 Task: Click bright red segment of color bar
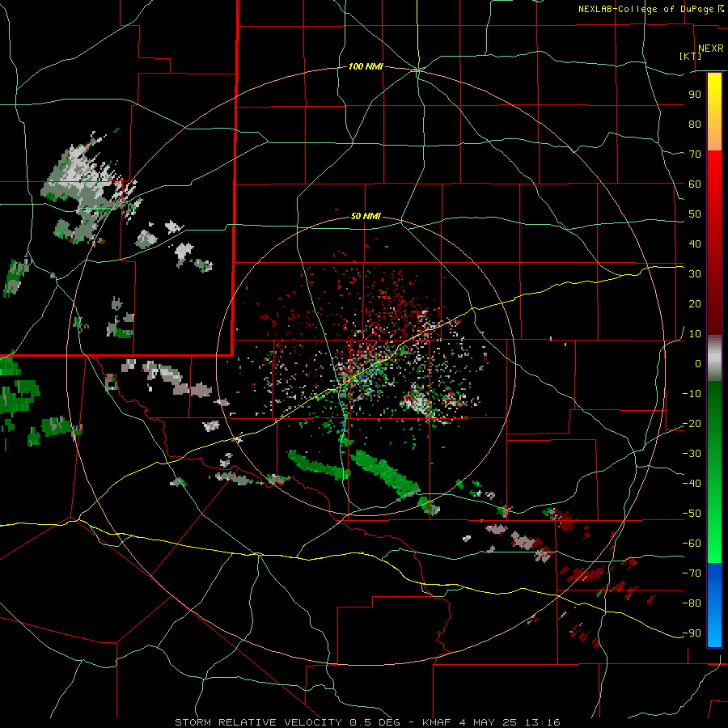coord(714,171)
